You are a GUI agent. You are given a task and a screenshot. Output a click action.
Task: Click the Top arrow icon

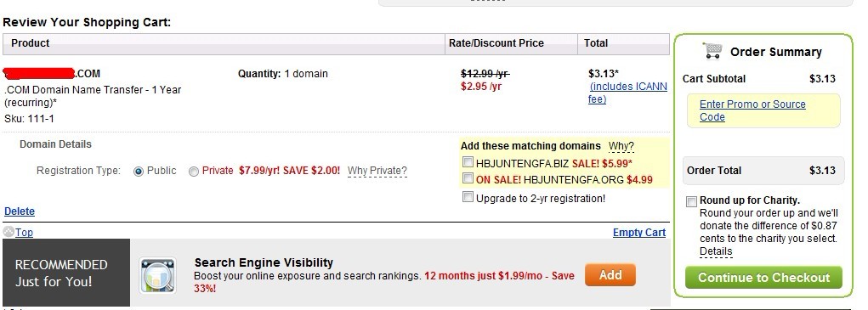9,232
